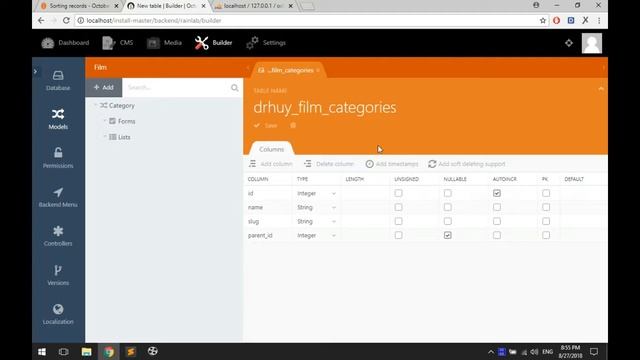Click the ENG language indicator
Screen dimensions: 640x360
(x=547, y=351)
